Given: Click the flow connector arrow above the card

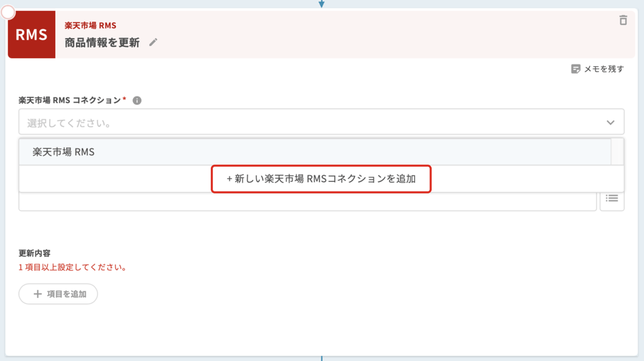Looking at the screenshot, I should (322, 4).
